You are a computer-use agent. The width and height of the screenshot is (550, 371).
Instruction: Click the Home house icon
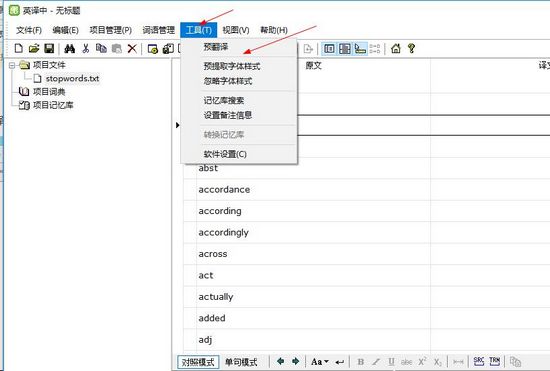[x=396, y=48]
